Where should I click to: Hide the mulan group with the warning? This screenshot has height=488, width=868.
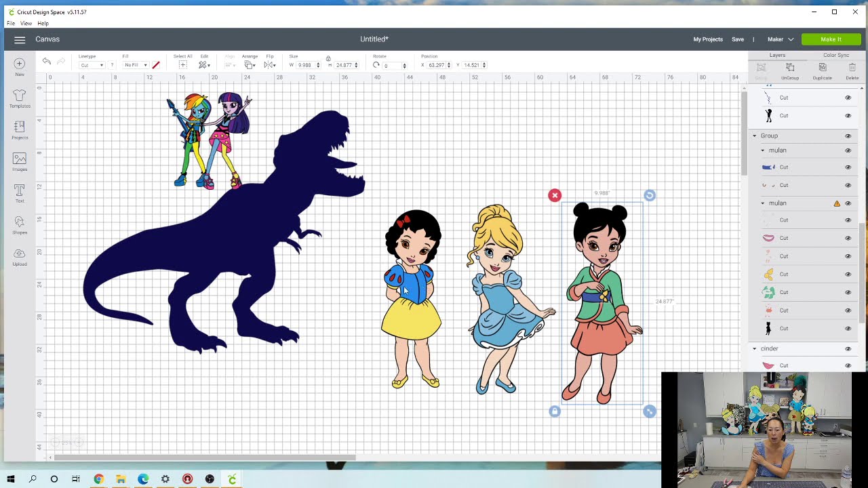point(848,203)
